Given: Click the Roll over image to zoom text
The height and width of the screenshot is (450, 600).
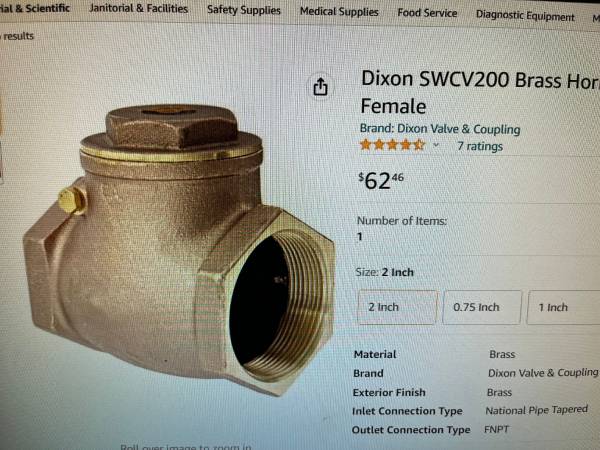Looking at the screenshot, I should pyautogui.click(x=186, y=447).
